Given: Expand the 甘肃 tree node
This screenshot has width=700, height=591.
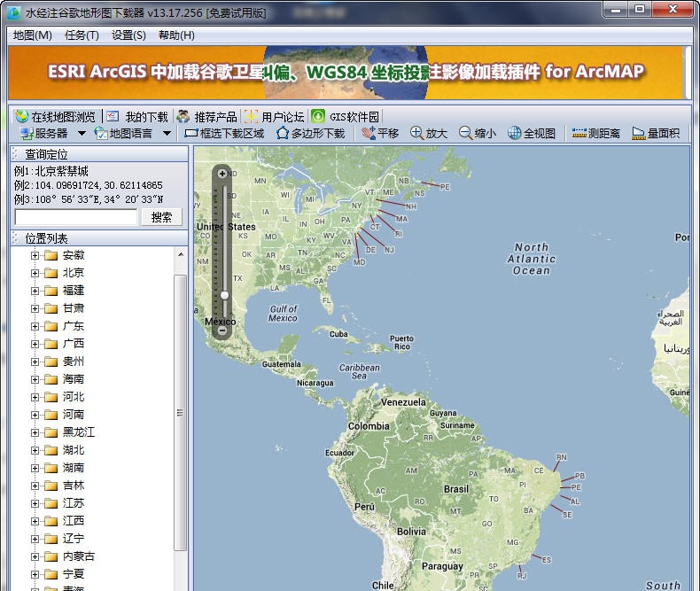Looking at the screenshot, I should [35, 308].
